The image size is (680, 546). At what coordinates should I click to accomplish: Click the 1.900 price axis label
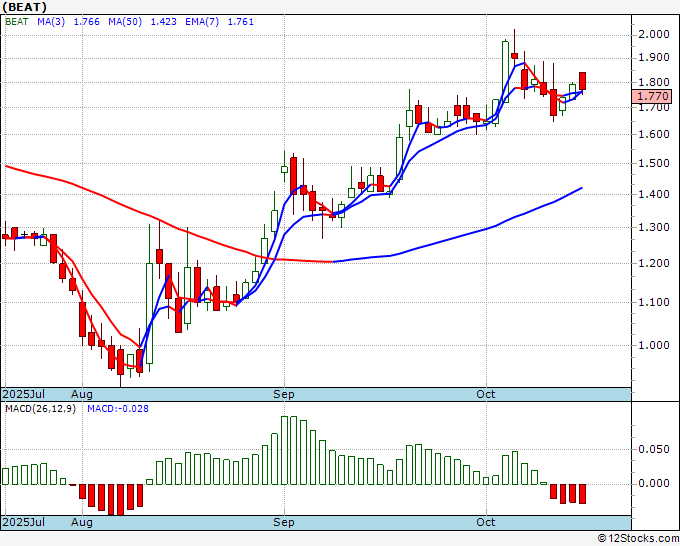pyautogui.click(x=654, y=58)
